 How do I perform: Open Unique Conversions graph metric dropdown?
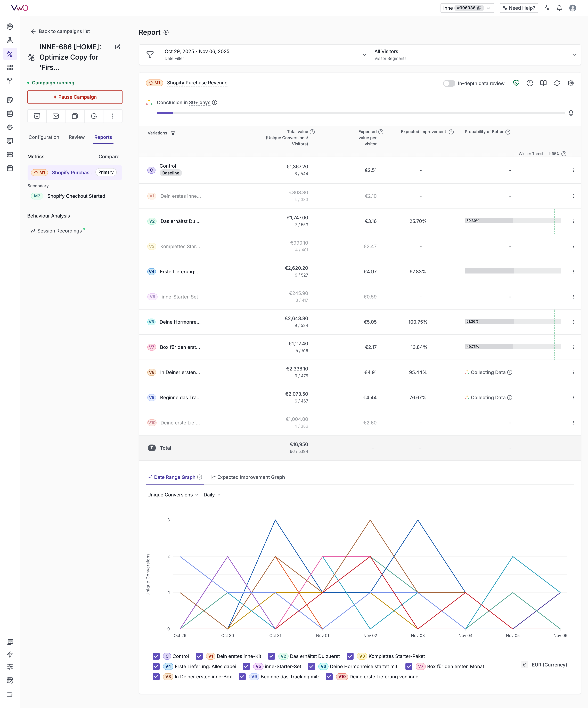173,495
